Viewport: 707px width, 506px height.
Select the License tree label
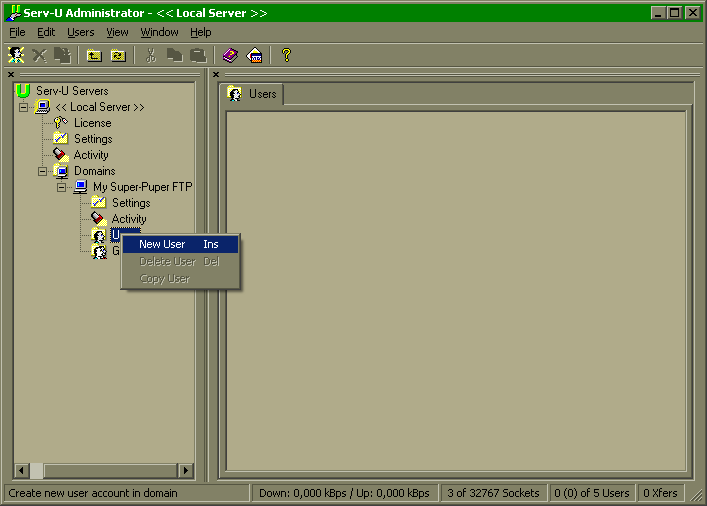92,123
